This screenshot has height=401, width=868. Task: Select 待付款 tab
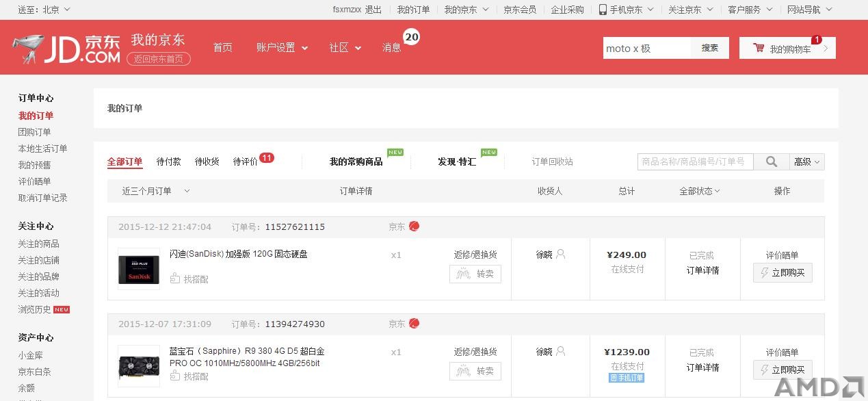pos(169,161)
